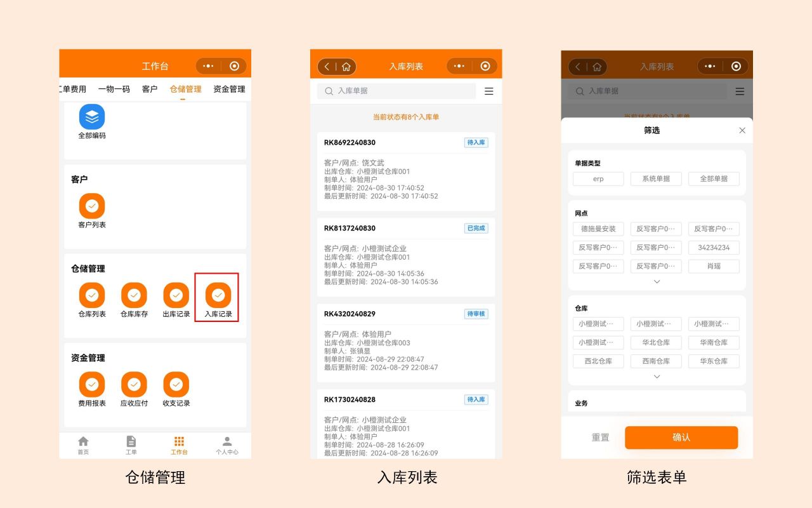The width and height of the screenshot is (812, 508).
Task: Open the 应收应付 icon
Action: click(x=134, y=384)
